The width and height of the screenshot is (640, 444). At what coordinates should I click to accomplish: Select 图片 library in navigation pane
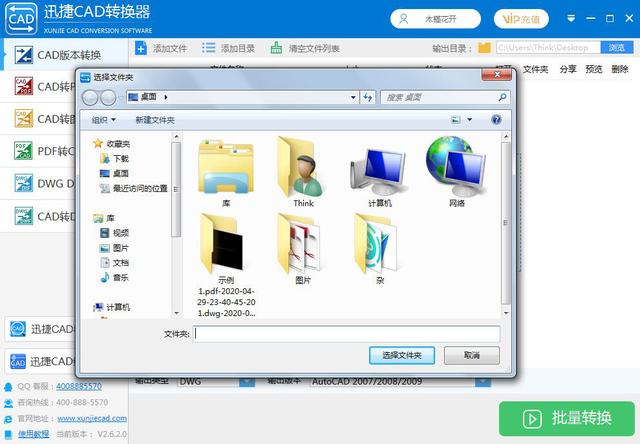(115, 248)
